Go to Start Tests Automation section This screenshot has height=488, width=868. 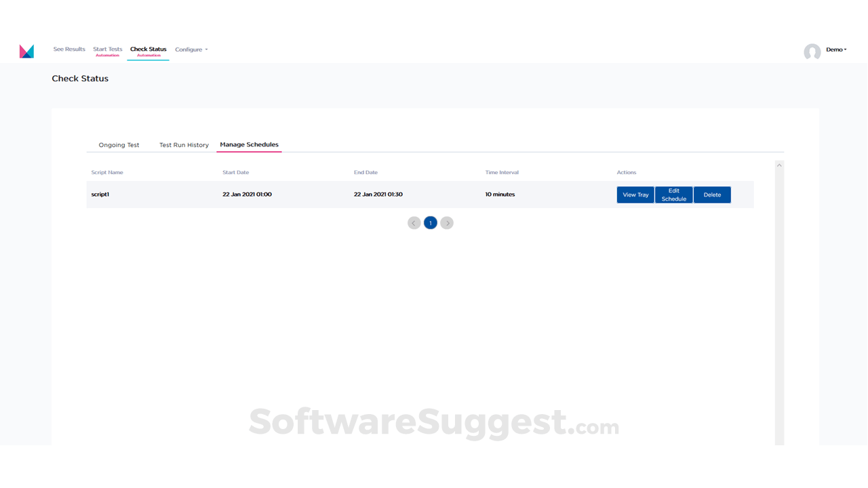(107, 51)
